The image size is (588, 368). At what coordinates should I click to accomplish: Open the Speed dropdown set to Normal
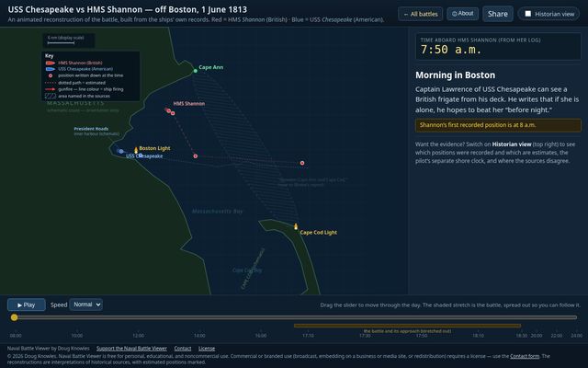tap(85, 305)
